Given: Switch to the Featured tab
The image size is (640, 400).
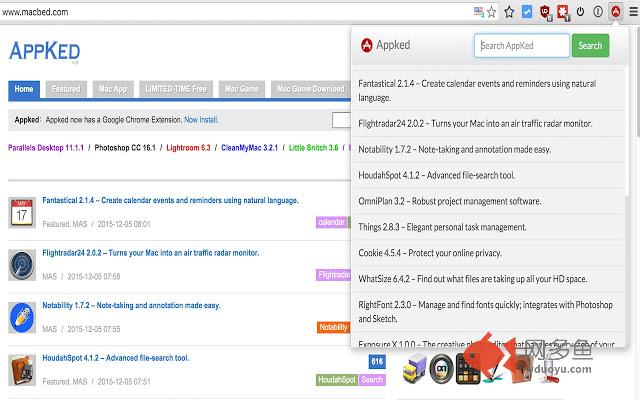Looking at the screenshot, I should (66, 89).
